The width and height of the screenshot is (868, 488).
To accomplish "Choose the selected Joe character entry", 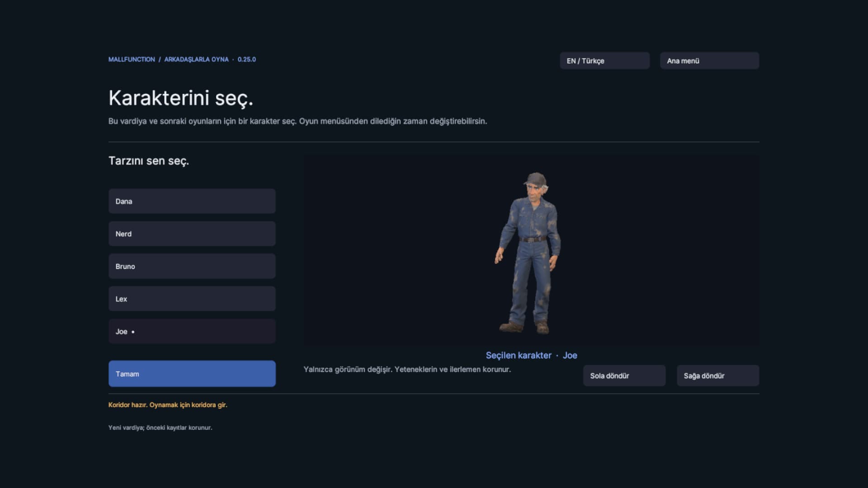I will (x=192, y=331).
